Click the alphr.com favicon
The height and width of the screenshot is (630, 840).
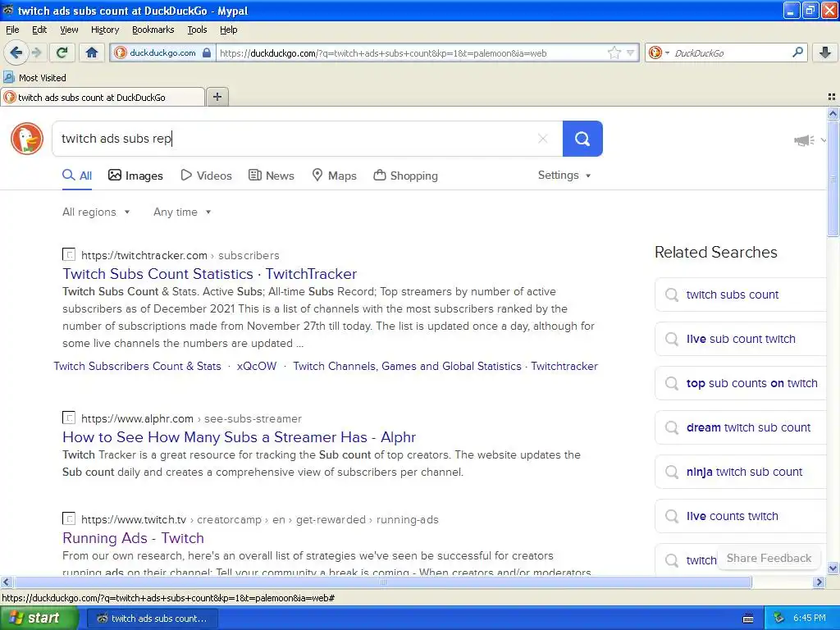click(69, 418)
